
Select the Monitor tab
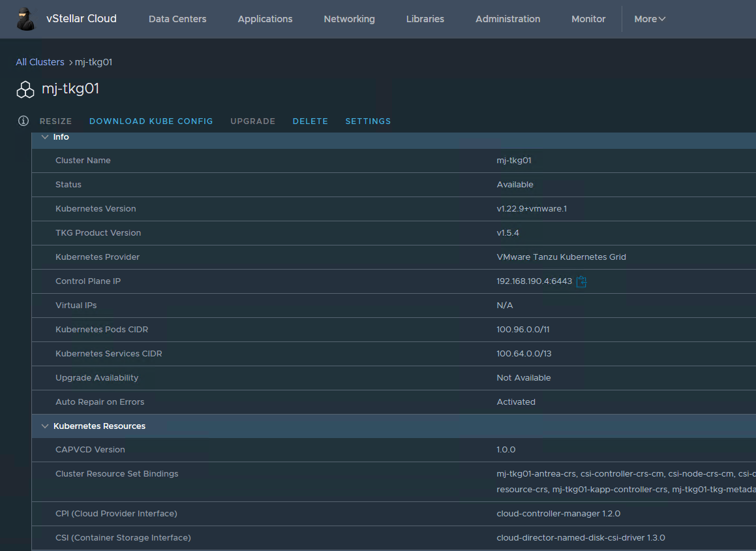coord(588,19)
